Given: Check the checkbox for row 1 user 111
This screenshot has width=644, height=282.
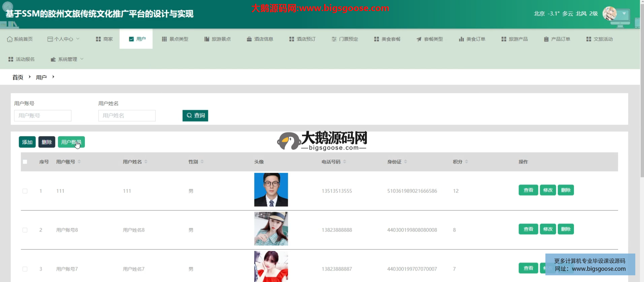Looking at the screenshot, I should (x=25, y=191).
